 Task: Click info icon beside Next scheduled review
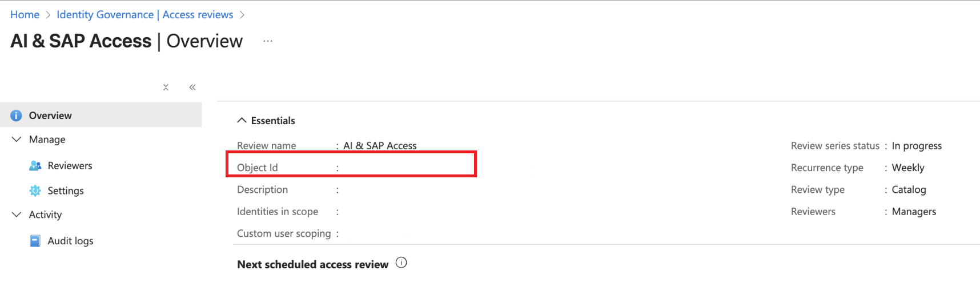[x=401, y=263]
